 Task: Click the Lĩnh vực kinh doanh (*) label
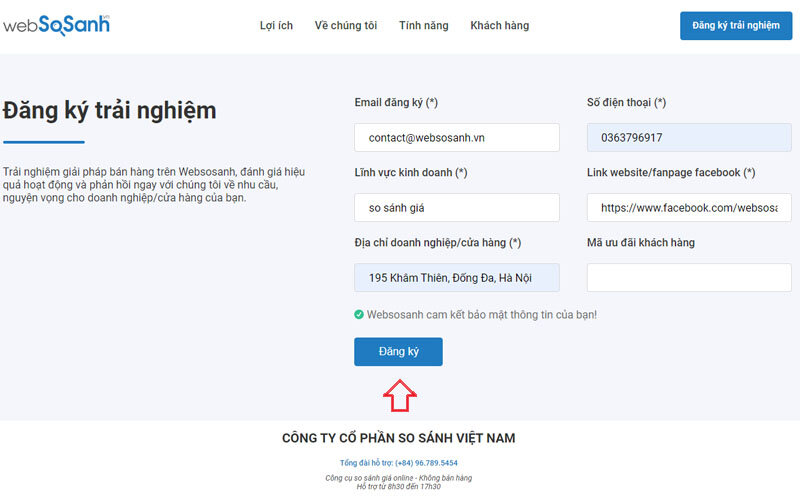[x=411, y=173]
